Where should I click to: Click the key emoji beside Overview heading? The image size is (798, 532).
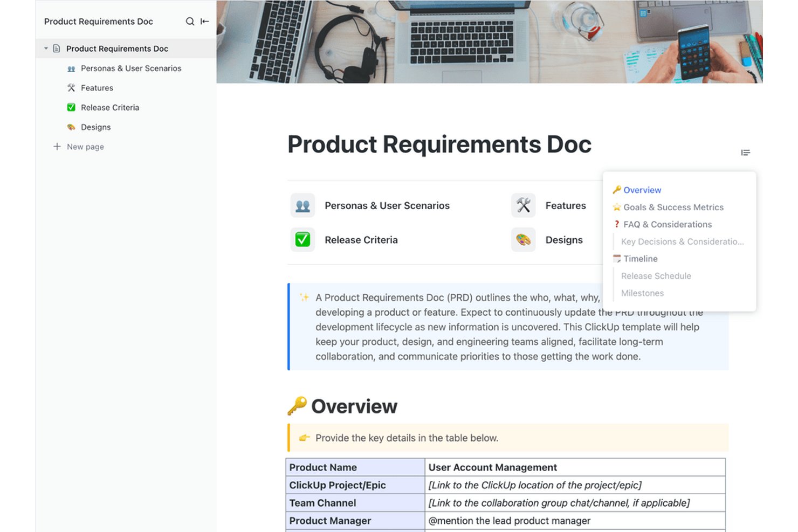click(x=297, y=406)
